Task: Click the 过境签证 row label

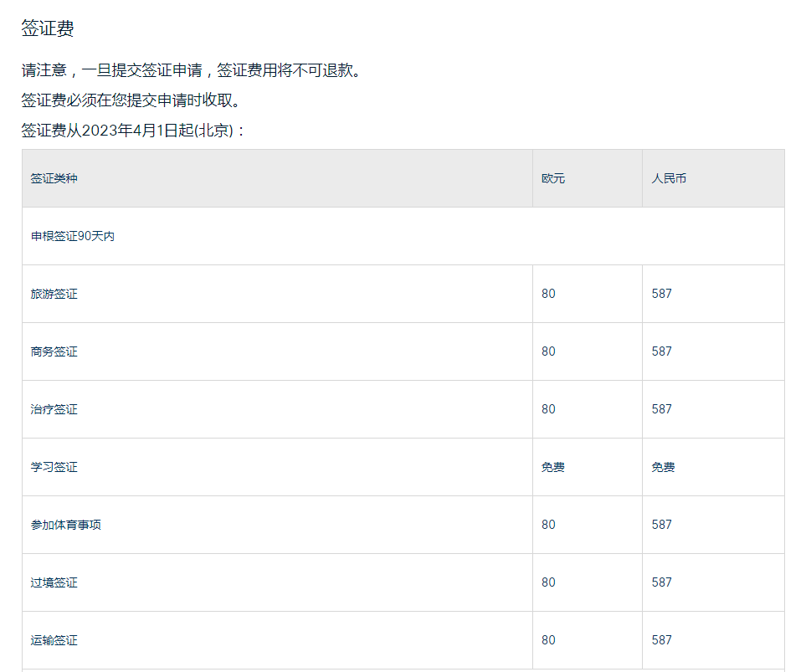Action: point(54,582)
